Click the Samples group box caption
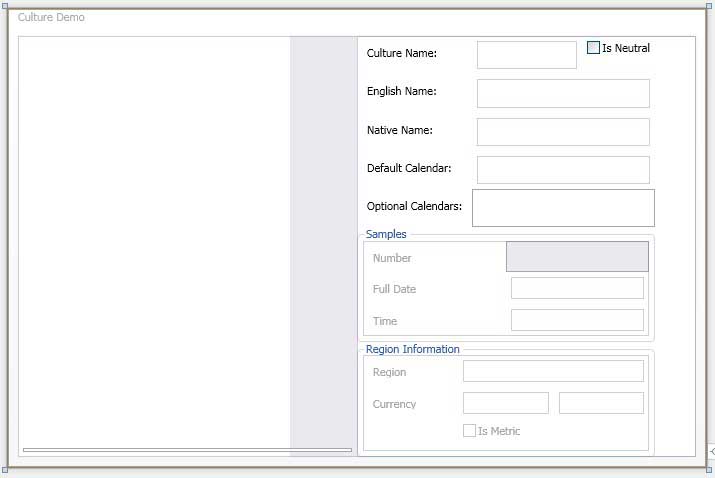Image resolution: width=715 pixels, height=478 pixels. click(386, 234)
